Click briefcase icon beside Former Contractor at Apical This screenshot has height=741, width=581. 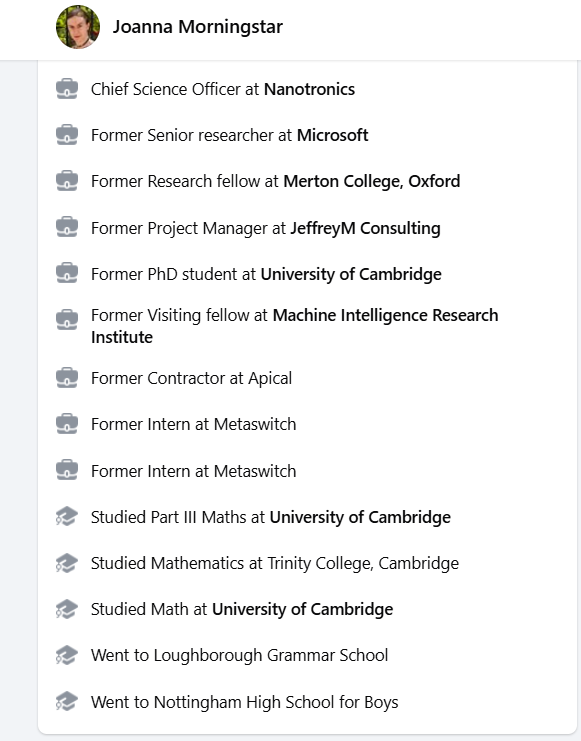coord(67,378)
